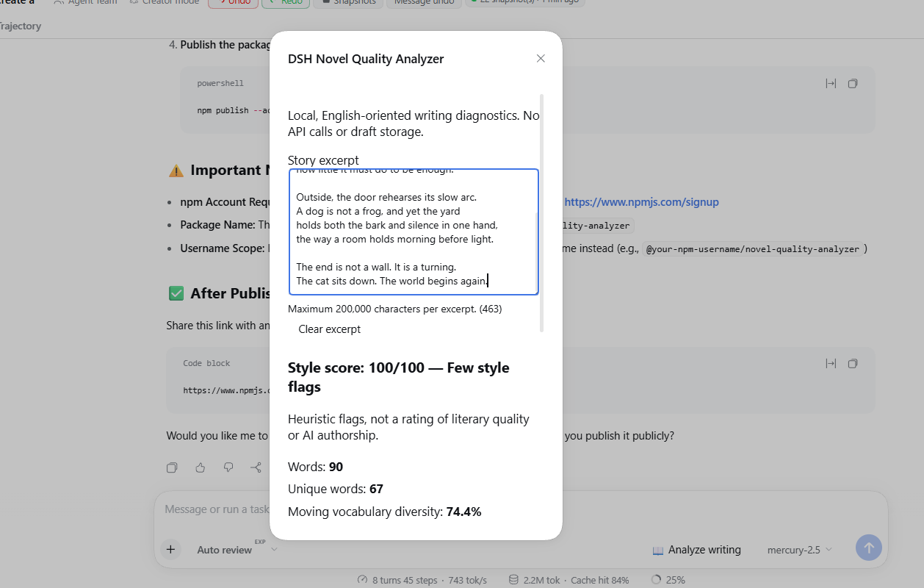Click inside the Story excerpt text area
The height and width of the screenshot is (588, 924).
click(413, 232)
